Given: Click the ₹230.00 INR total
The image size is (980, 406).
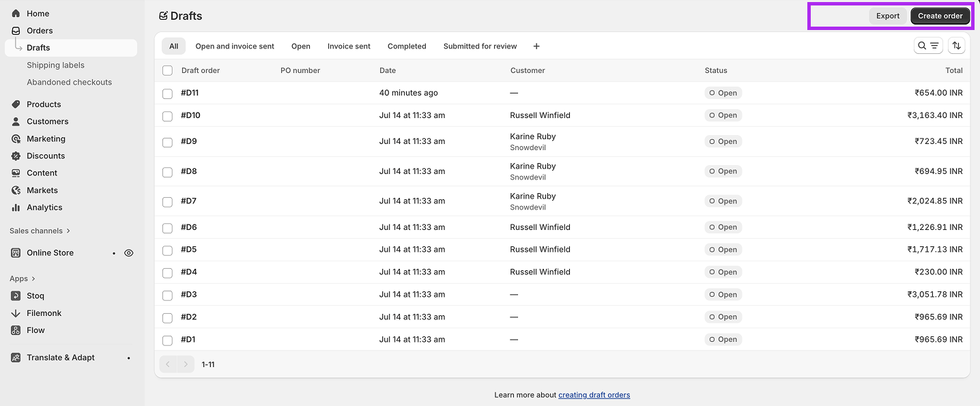Looking at the screenshot, I should pos(938,272).
